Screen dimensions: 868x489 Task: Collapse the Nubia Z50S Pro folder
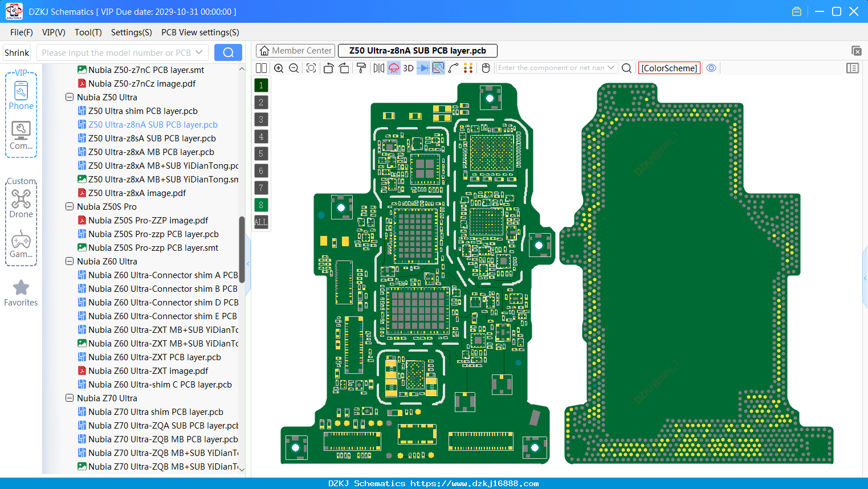coord(70,207)
